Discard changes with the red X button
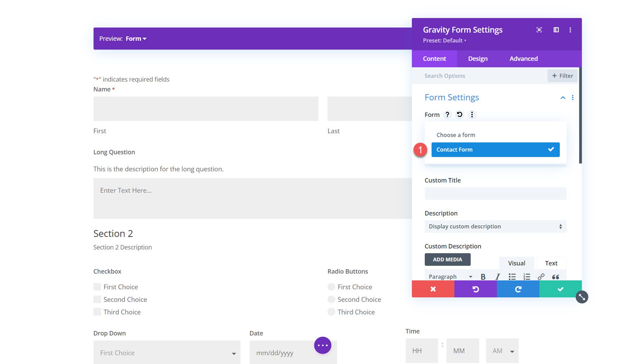 [x=433, y=289]
